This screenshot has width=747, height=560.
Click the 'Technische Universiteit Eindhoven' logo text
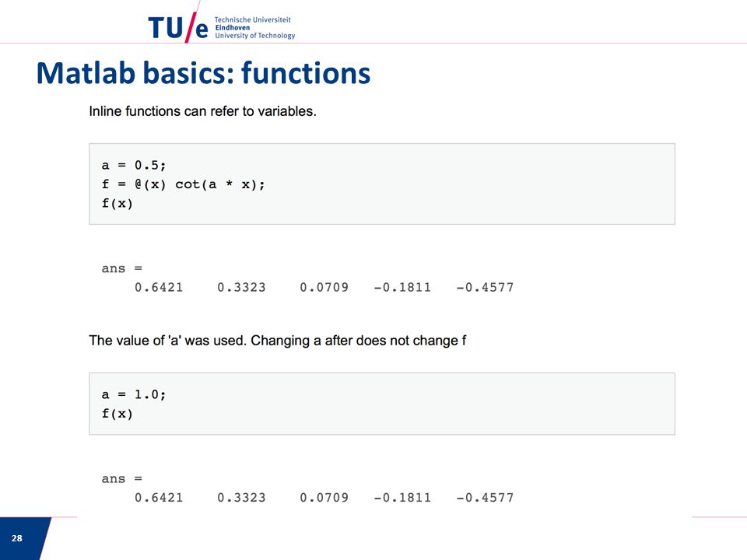252,23
